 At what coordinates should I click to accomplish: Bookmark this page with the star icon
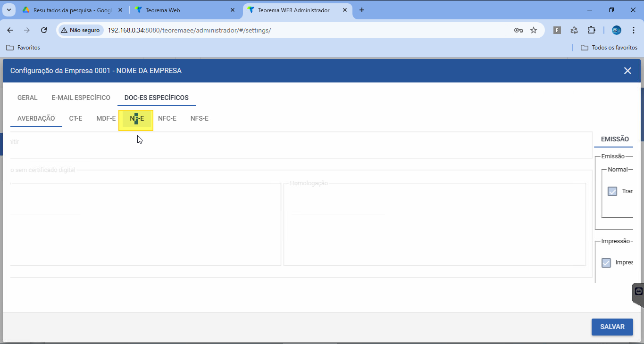pyautogui.click(x=534, y=30)
